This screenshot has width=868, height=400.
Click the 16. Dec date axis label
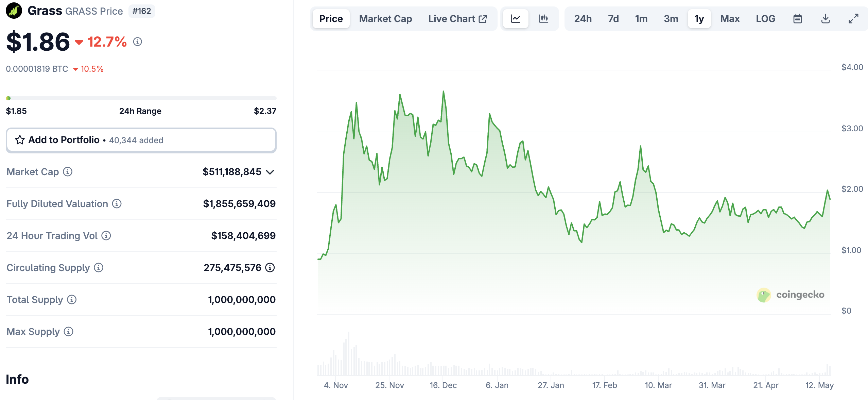point(443,385)
